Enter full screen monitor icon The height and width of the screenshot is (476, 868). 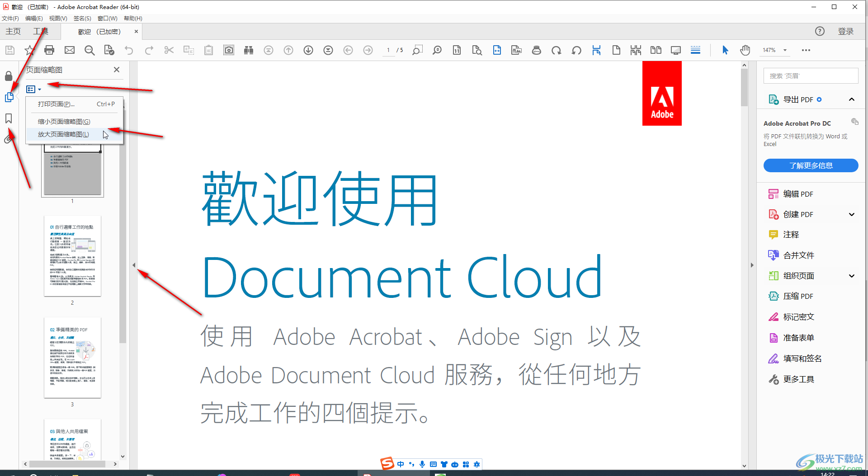click(676, 50)
